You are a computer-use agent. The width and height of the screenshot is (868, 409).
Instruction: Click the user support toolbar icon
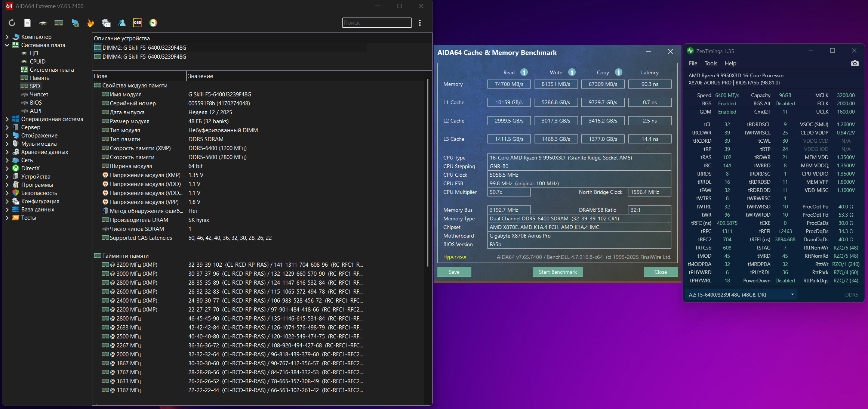click(122, 23)
